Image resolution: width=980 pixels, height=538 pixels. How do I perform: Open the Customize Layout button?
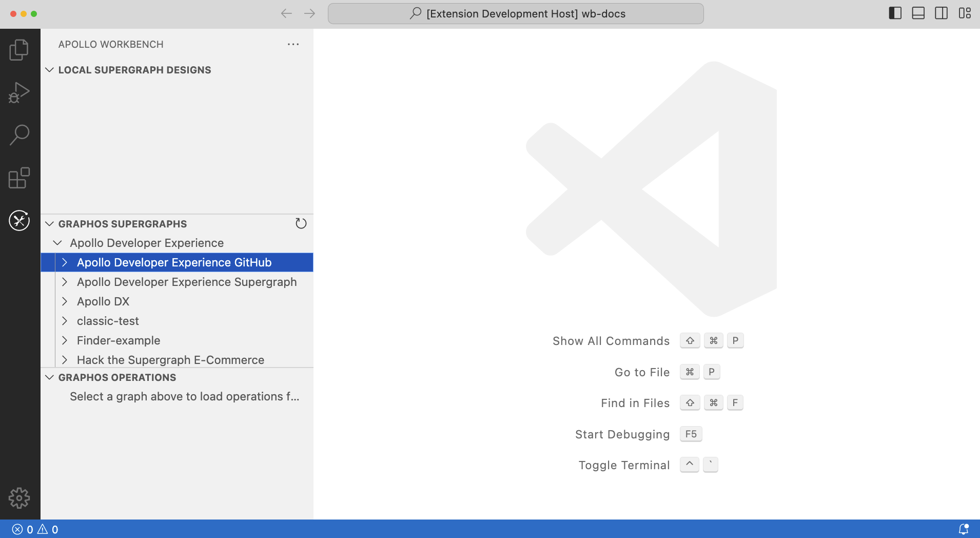(x=965, y=13)
